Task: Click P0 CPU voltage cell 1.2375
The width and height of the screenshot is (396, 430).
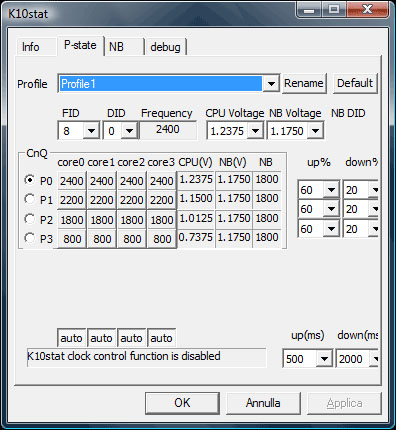Action: pos(196,180)
